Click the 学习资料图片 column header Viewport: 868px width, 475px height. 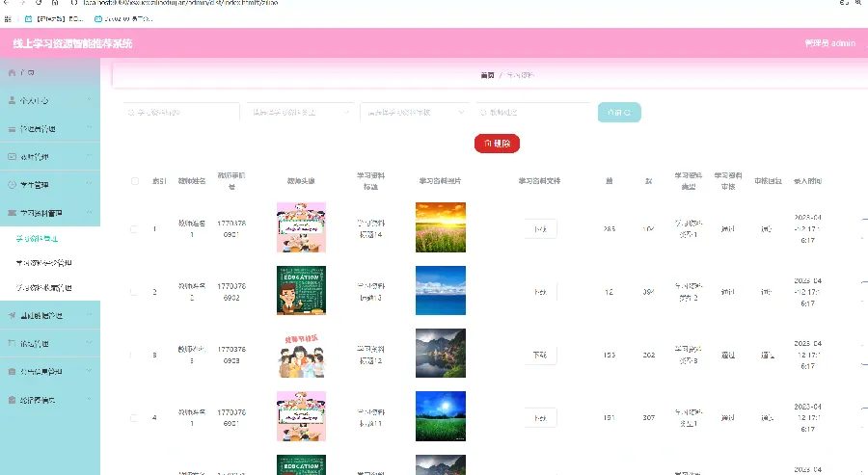coord(440,181)
